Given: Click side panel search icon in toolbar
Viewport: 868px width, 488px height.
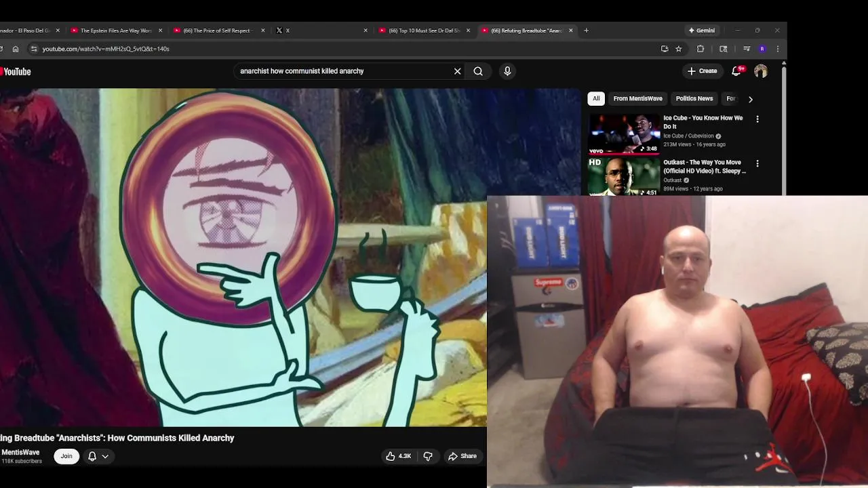Looking at the screenshot, I should 724,49.
